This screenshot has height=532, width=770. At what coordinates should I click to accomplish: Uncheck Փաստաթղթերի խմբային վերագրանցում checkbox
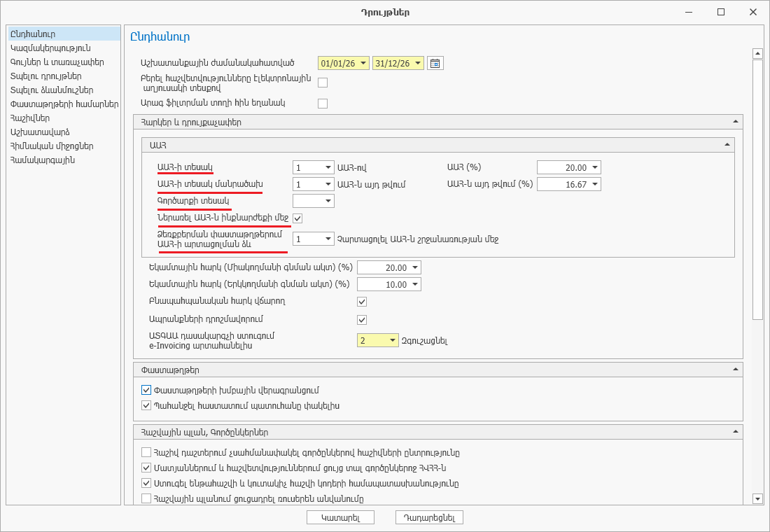click(x=146, y=390)
